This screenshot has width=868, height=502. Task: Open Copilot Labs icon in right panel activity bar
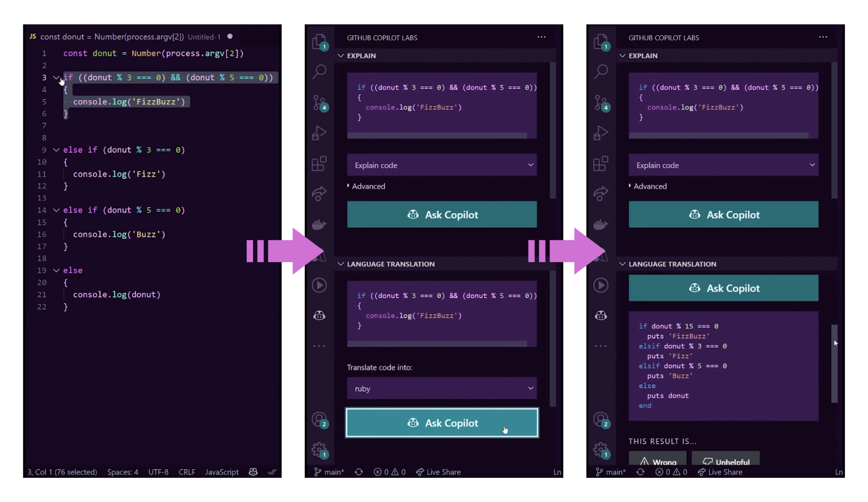pyautogui.click(x=601, y=315)
